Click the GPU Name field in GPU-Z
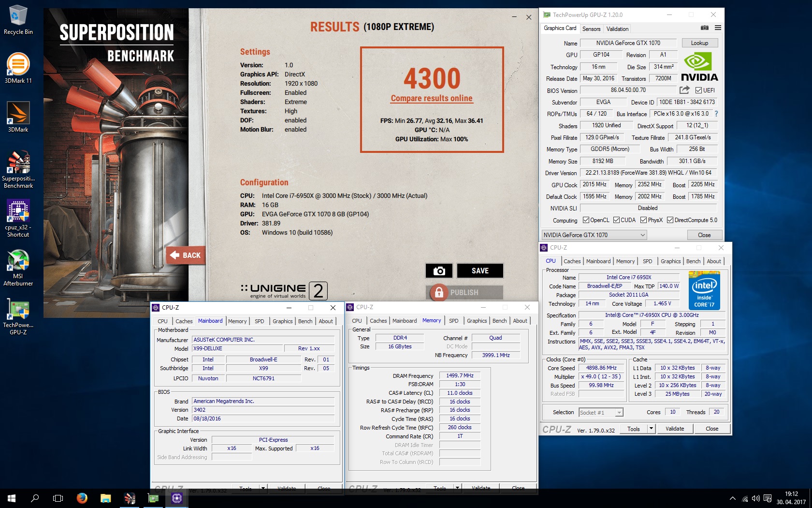 tap(628, 43)
